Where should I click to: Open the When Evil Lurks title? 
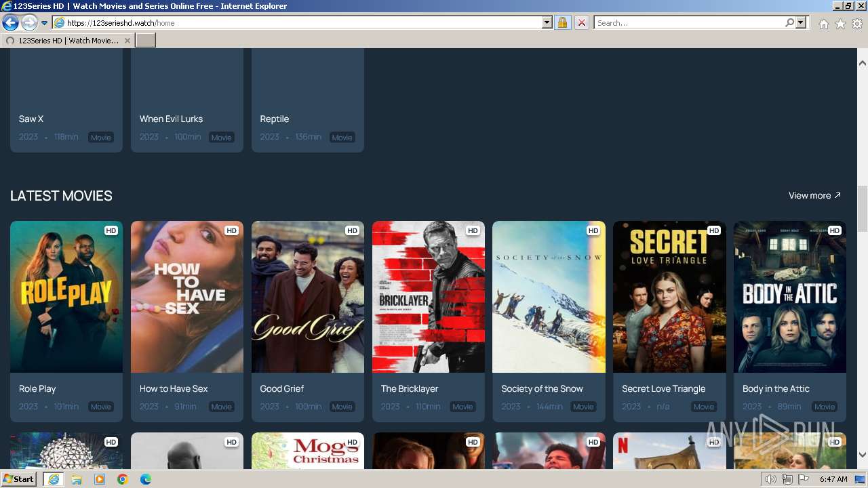pos(171,119)
